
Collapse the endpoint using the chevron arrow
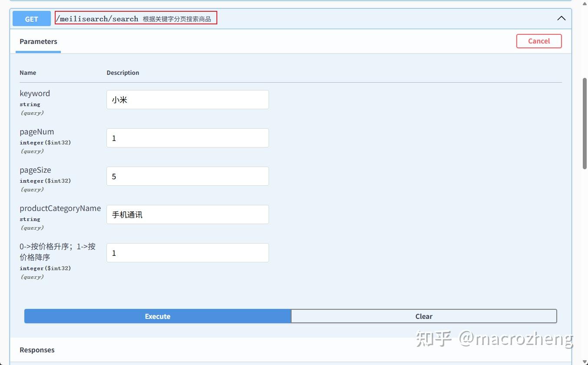[561, 18]
